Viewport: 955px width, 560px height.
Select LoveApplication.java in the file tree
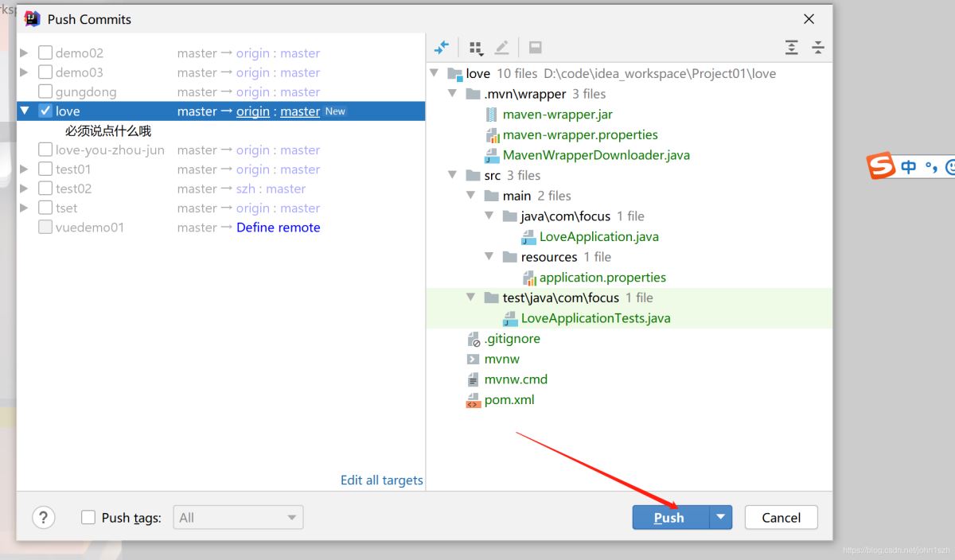[598, 236]
